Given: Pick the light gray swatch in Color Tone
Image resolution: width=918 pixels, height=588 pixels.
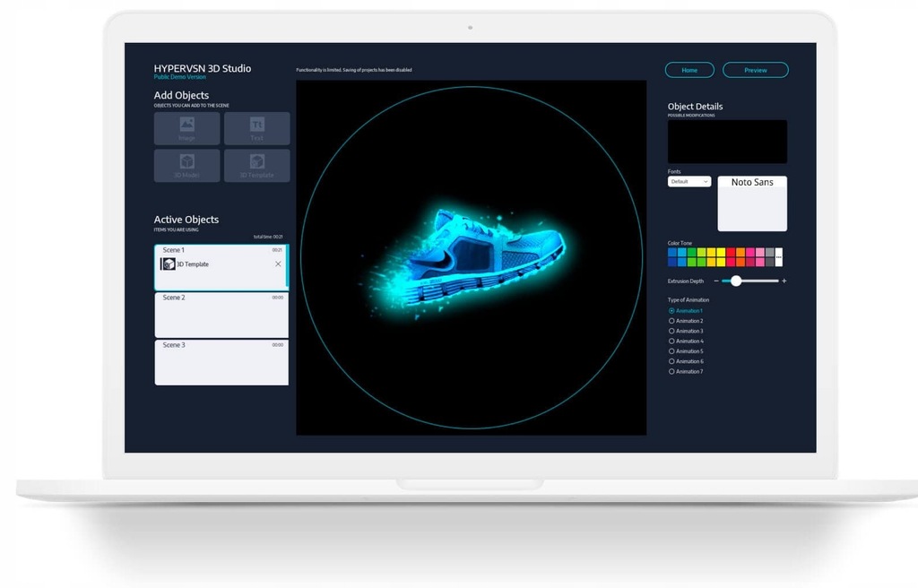Looking at the screenshot, I should tap(769, 253).
